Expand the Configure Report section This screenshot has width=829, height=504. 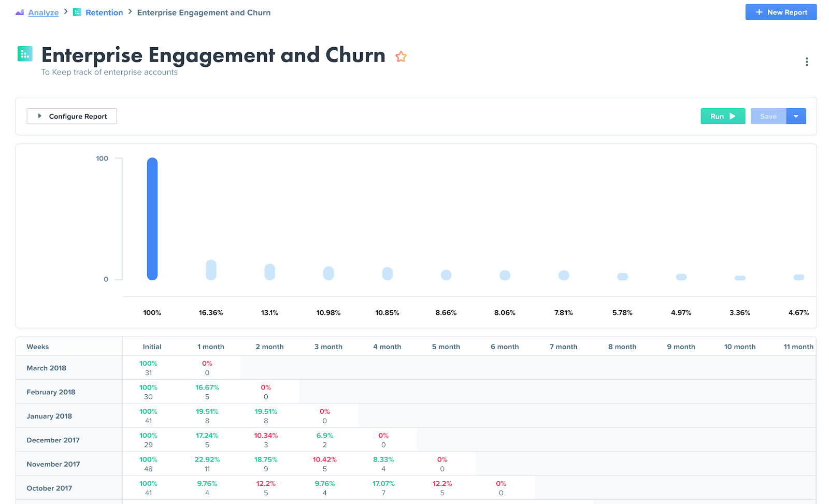[x=72, y=116]
